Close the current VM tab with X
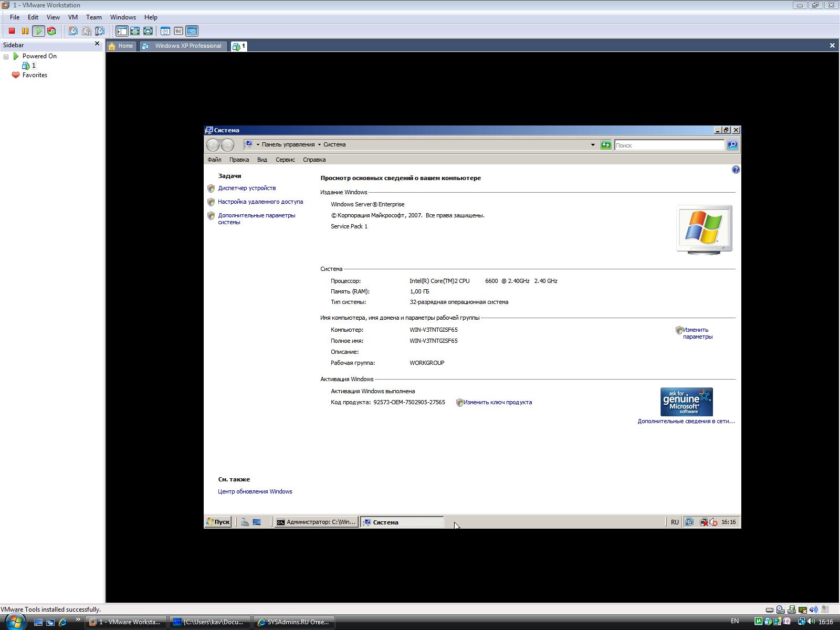The width and height of the screenshot is (840, 630). (832, 46)
